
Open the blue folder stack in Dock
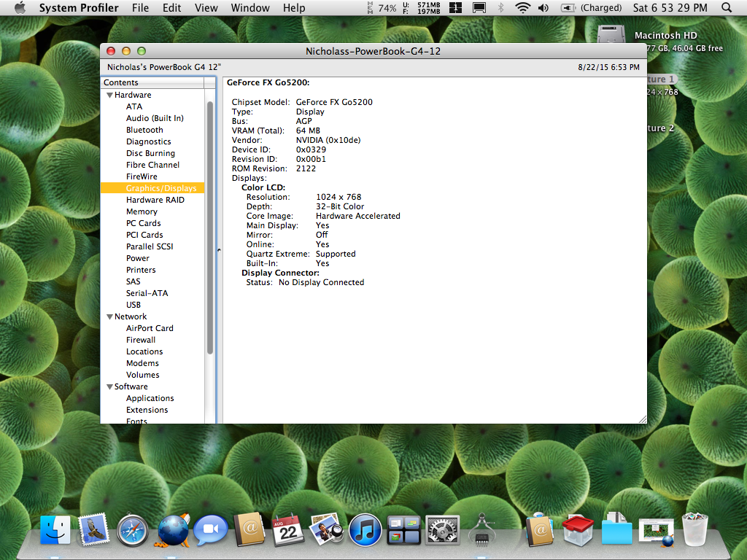(616, 529)
